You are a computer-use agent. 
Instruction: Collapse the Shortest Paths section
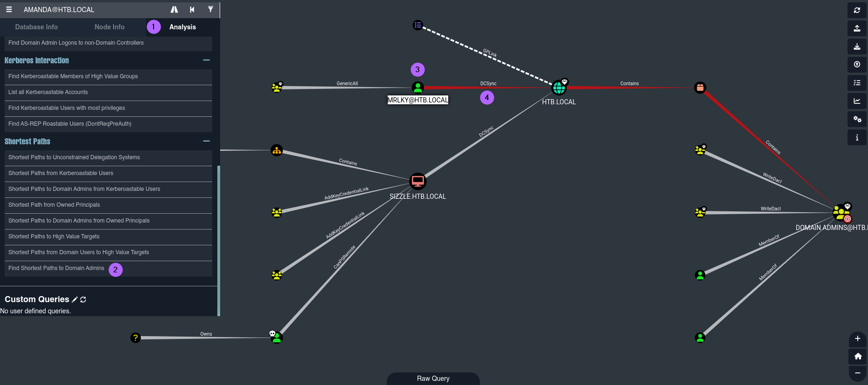[206, 141]
